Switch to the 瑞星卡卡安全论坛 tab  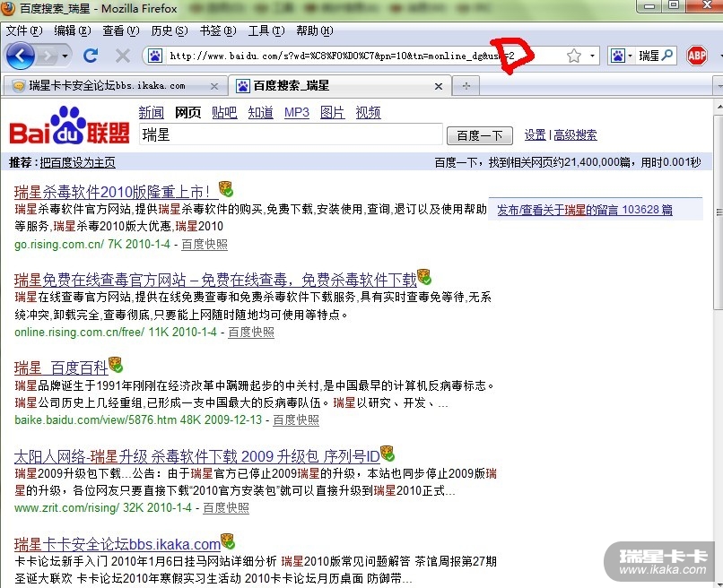tap(115, 86)
